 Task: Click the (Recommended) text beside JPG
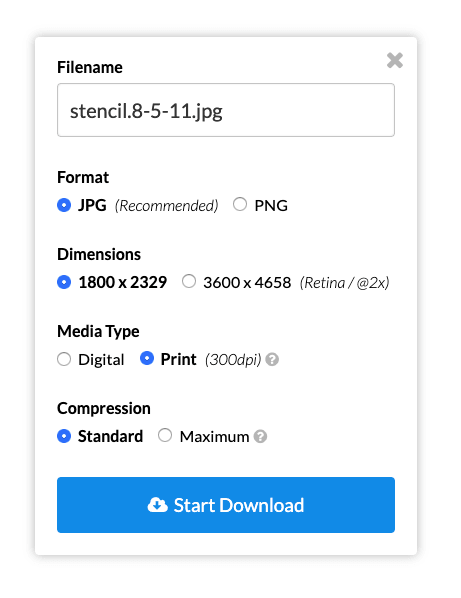pyautogui.click(x=167, y=206)
